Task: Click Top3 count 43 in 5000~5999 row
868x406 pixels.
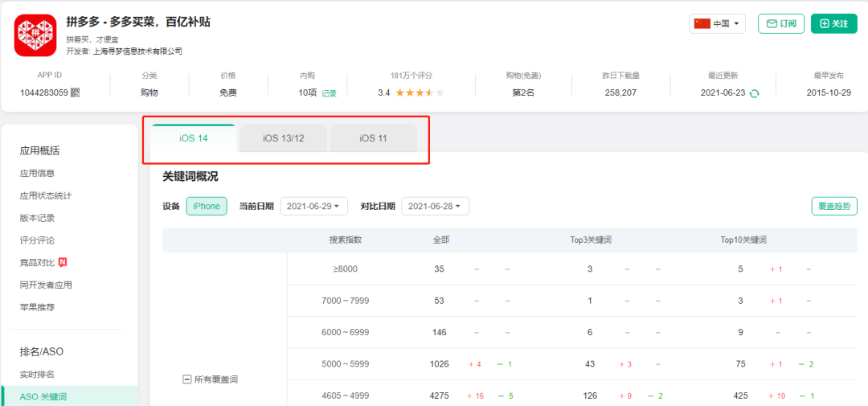Action: pos(590,364)
